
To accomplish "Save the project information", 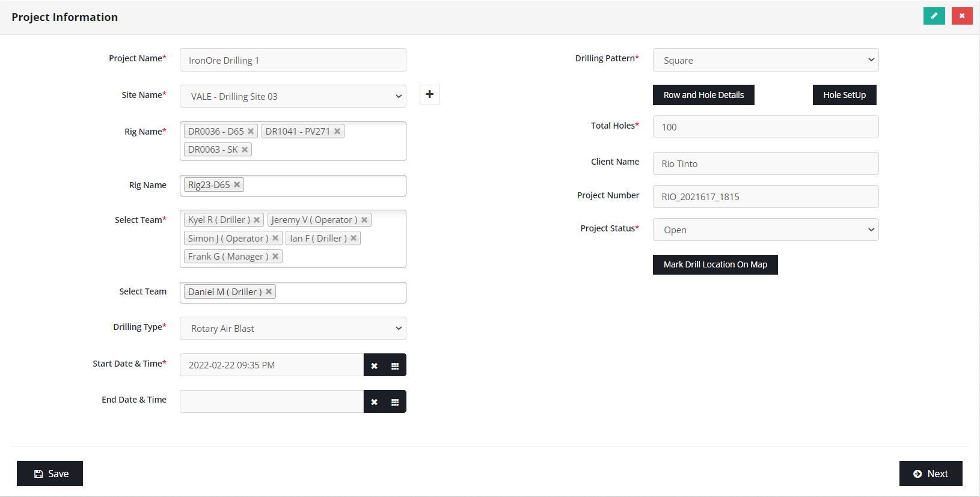I will click(50, 474).
